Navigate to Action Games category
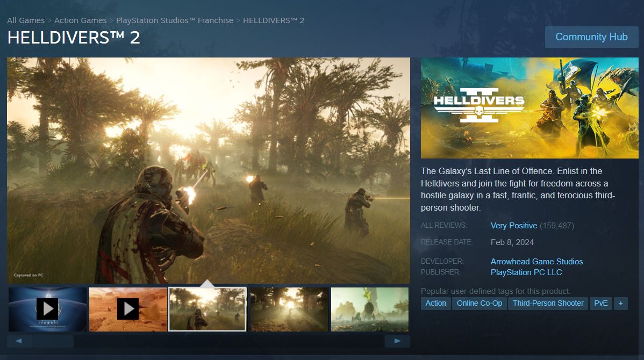Viewport: 644px width, 360px height. [80, 20]
